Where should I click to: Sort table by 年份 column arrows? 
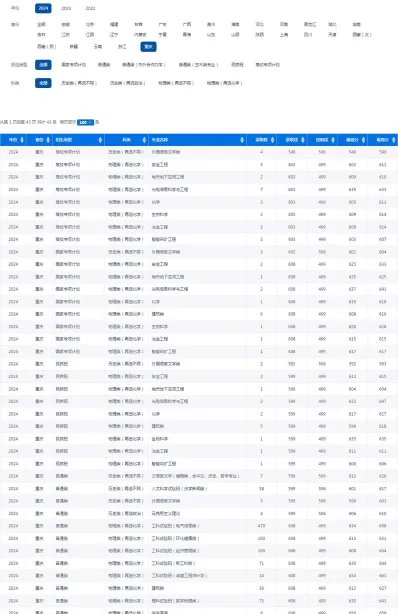tap(22, 140)
